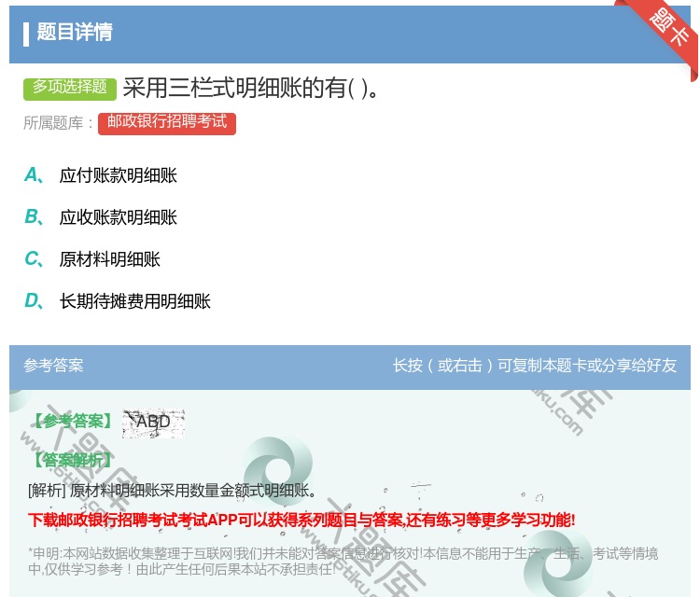Image resolution: width=700 pixels, height=597 pixels.
Task: Click the 题目详情 header title
Action: pyautogui.click(x=75, y=32)
